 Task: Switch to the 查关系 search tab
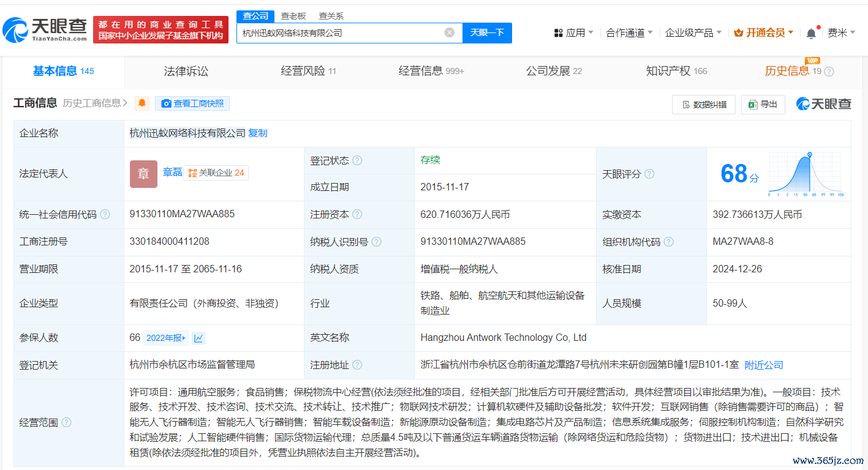pyautogui.click(x=331, y=16)
